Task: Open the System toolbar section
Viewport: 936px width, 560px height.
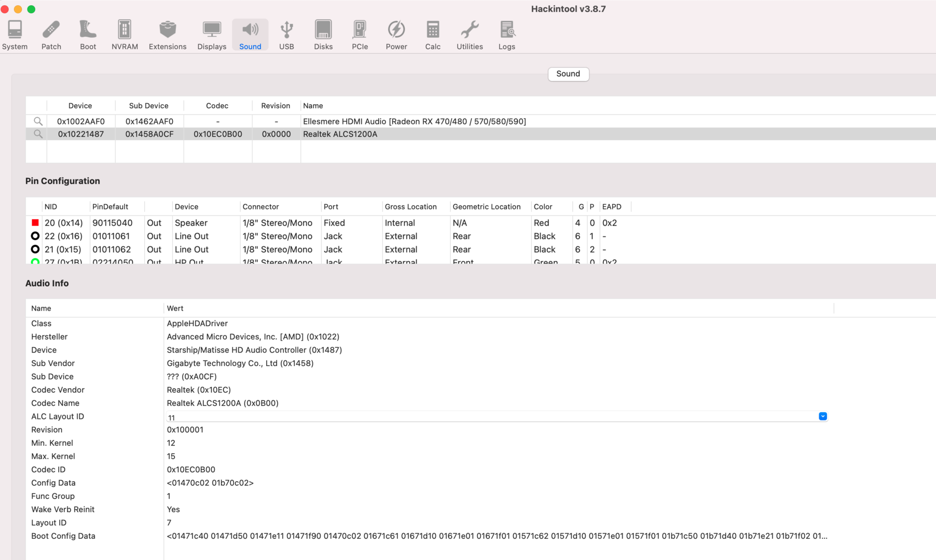Action: (x=15, y=35)
